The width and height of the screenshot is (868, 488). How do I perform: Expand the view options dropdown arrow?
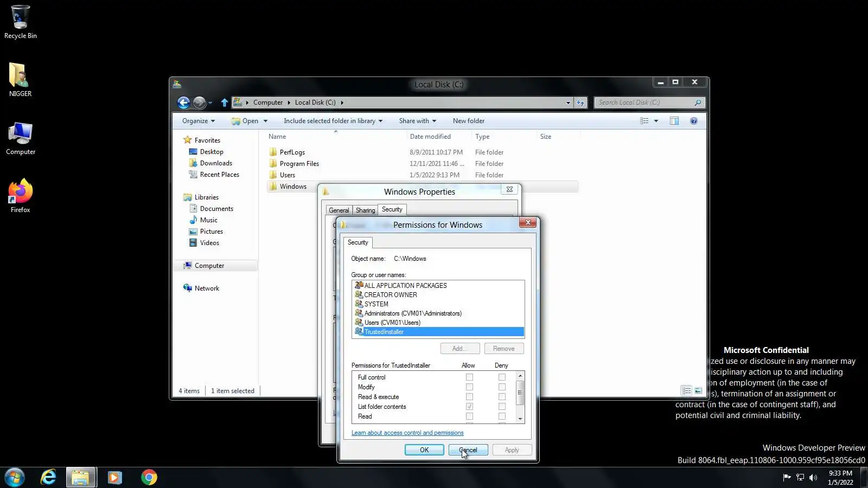pos(656,121)
